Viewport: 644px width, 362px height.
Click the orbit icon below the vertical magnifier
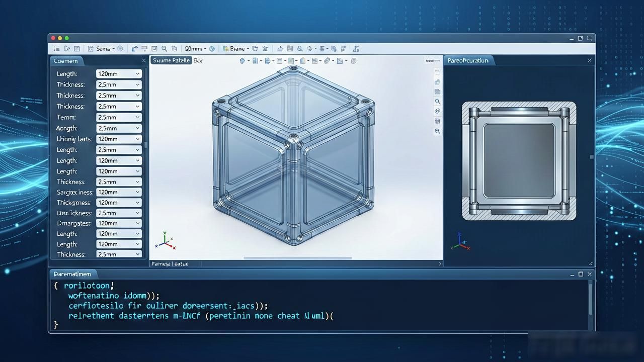pos(437,111)
